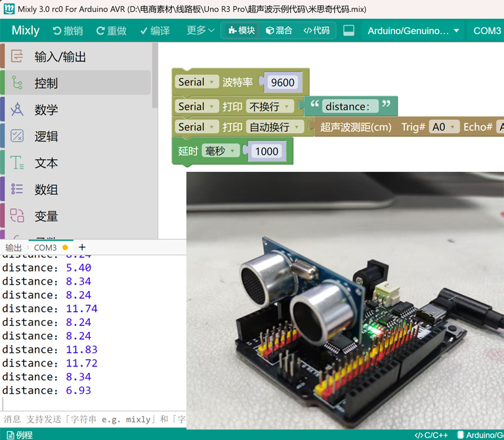Open the 数学 blocks category
The image size is (504, 440).
pyautogui.click(x=46, y=110)
